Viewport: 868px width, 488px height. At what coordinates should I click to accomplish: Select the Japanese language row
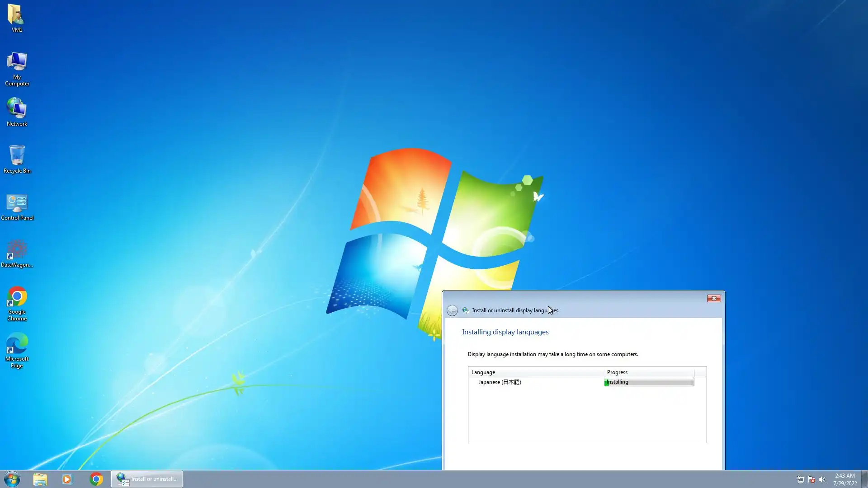tap(500, 382)
